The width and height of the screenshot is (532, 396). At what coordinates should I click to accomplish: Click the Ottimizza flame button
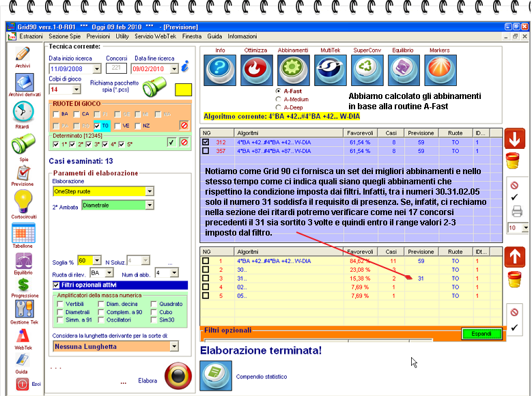click(x=257, y=70)
